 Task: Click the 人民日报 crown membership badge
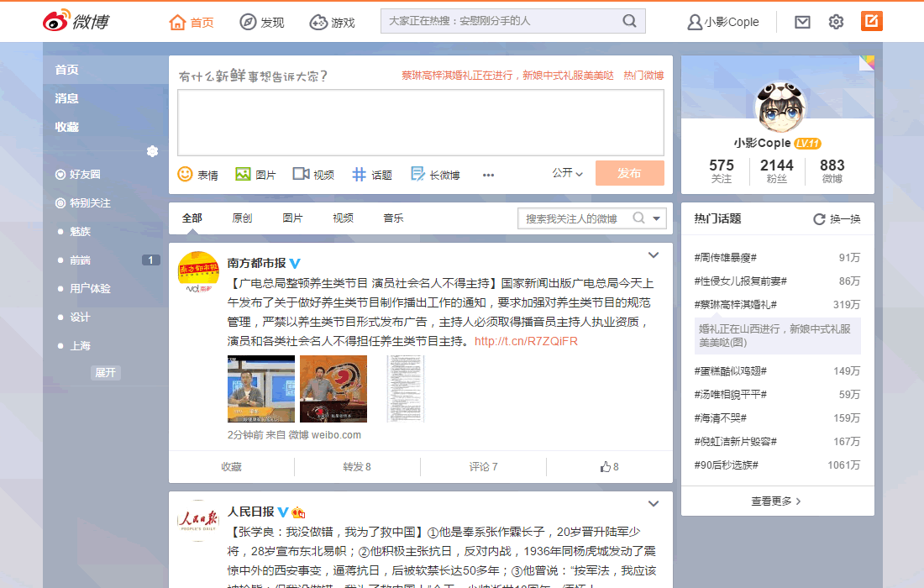[x=298, y=512]
